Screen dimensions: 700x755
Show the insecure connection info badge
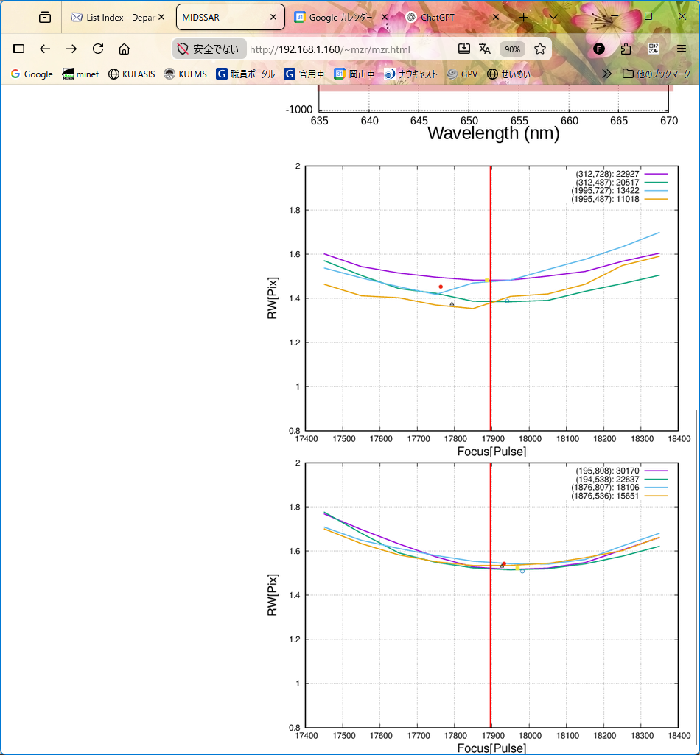click(209, 49)
